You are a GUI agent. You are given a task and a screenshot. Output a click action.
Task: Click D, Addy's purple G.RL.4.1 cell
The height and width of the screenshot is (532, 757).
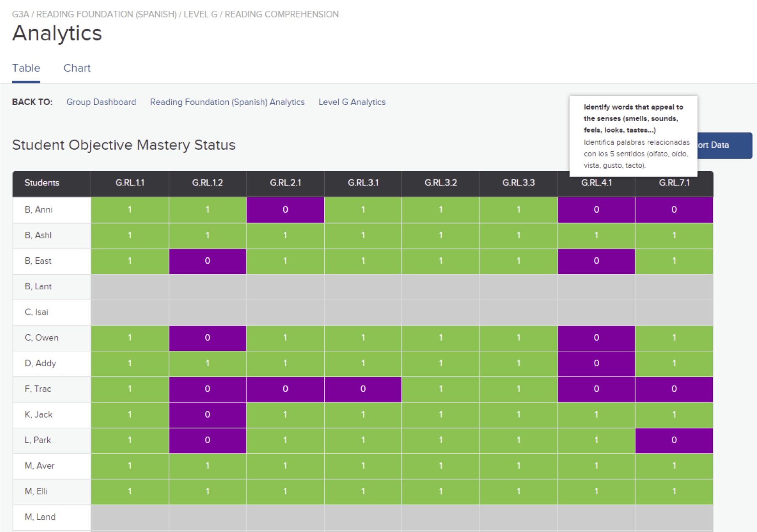click(596, 364)
